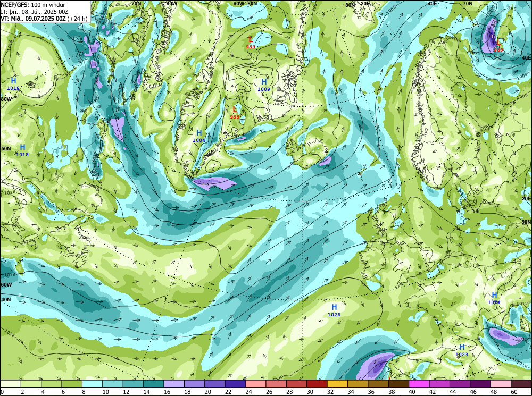The width and height of the screenshot is (532, 396).
Task: Click the '(+24 h)' forecast offset text
Action: point(77,18)
